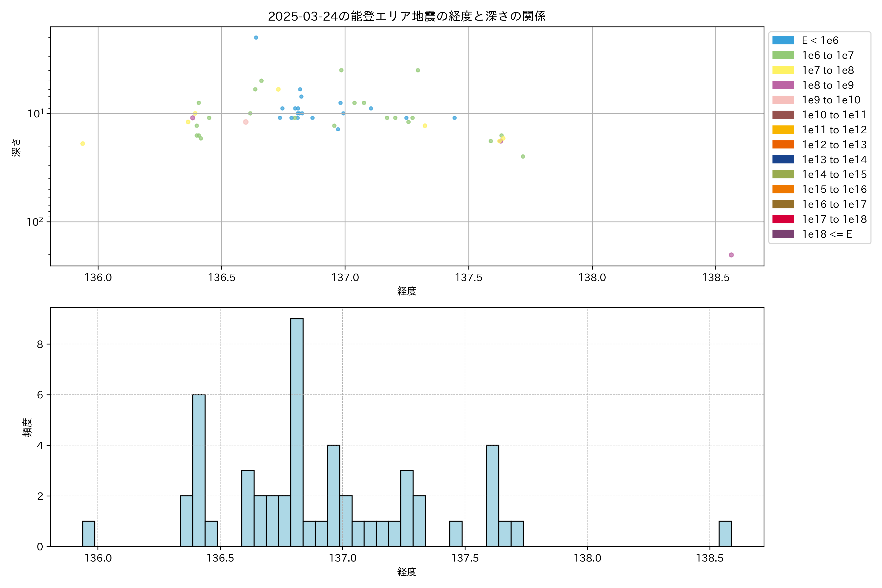This screenshot has width=882, height=588.
Task: Click the leftmost histogram bar near 136.0
Action: [88, 533]
